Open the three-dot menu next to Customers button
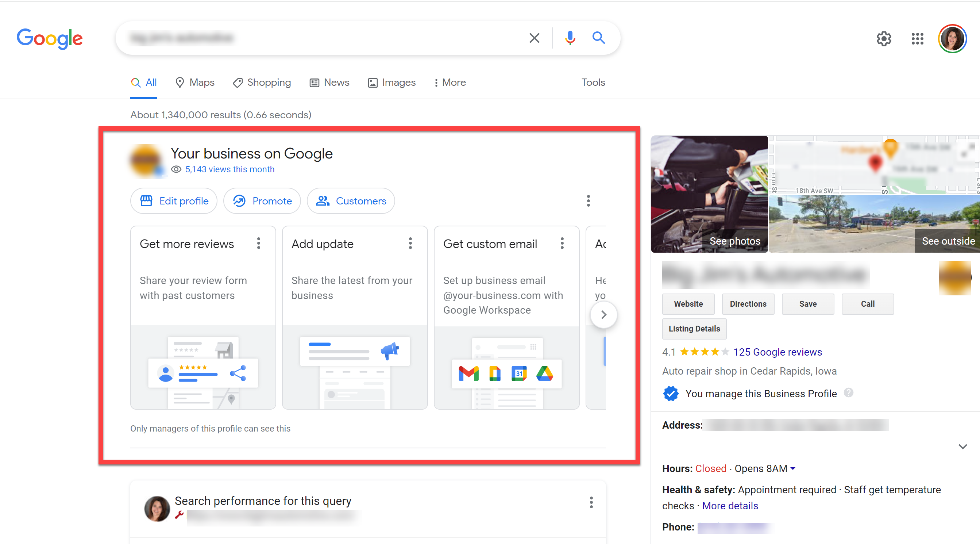Screen dimensions: 980x544 (588, 201)
